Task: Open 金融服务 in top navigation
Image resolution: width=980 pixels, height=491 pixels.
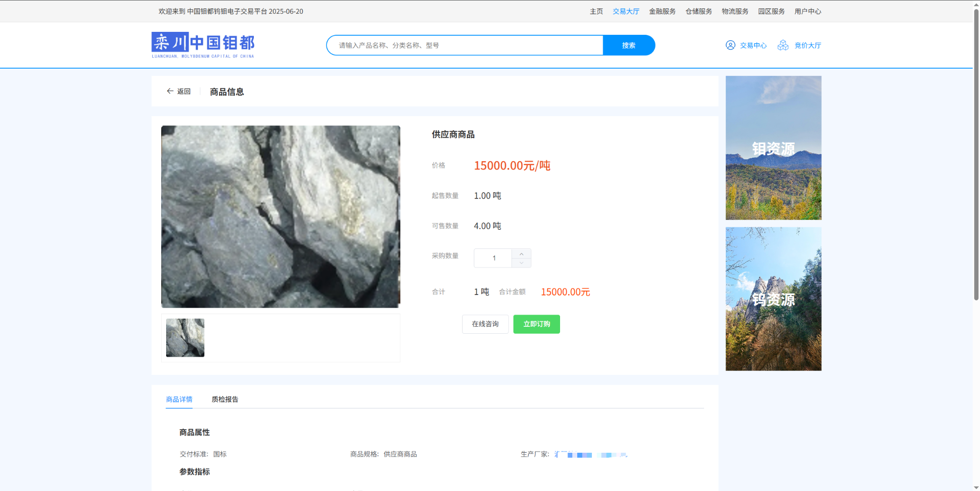Action: (662, 11)
